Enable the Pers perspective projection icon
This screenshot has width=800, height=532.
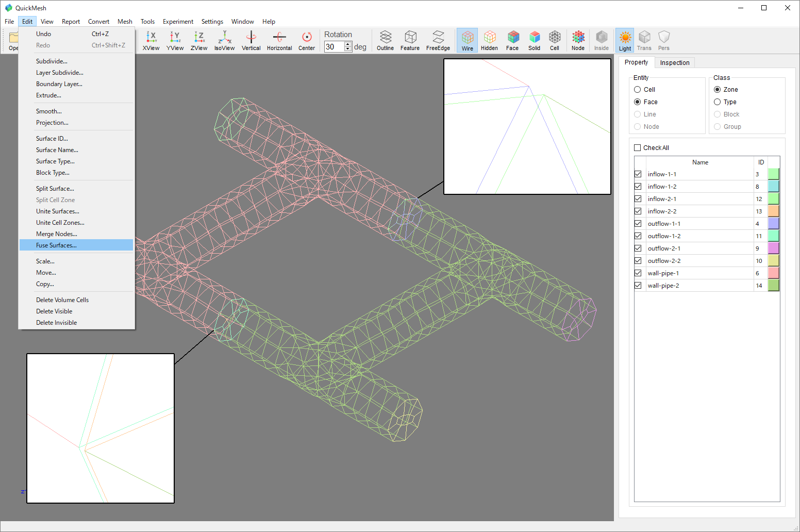[x=664, y=40]
